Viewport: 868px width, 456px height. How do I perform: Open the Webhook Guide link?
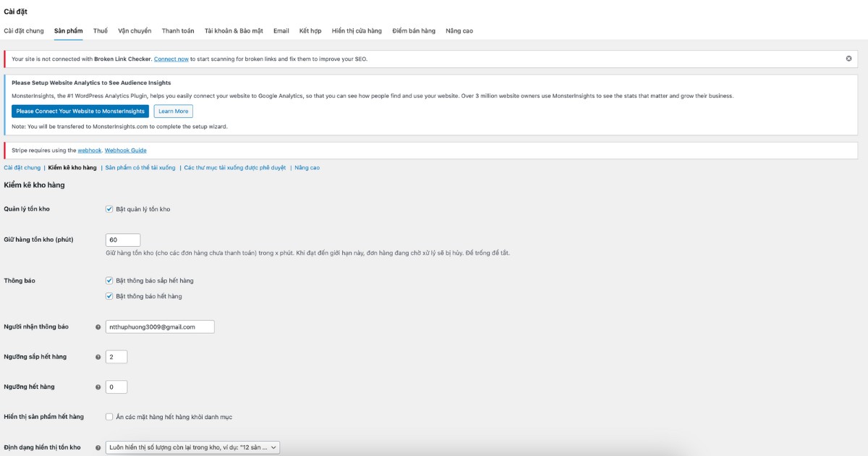[126, 151]
